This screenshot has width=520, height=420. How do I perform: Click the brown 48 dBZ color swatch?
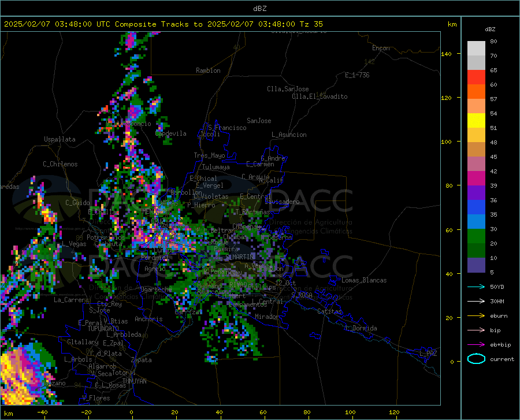tap(476, 150)
